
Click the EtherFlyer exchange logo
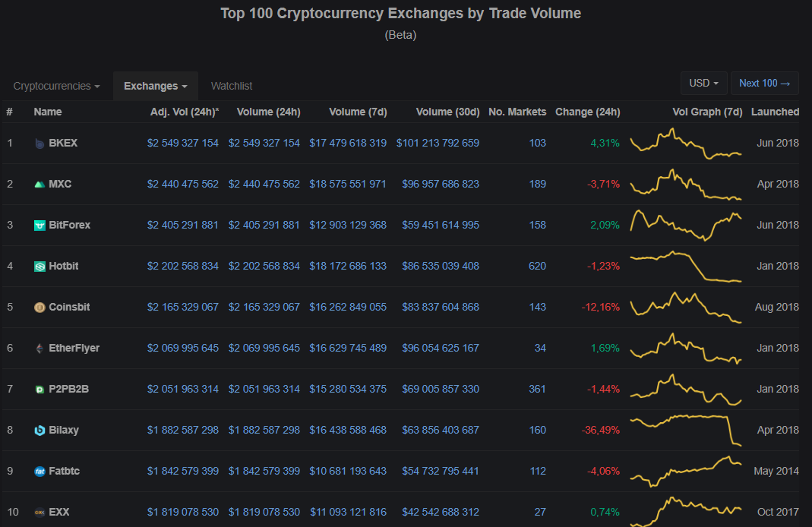[x=39, y=348]
